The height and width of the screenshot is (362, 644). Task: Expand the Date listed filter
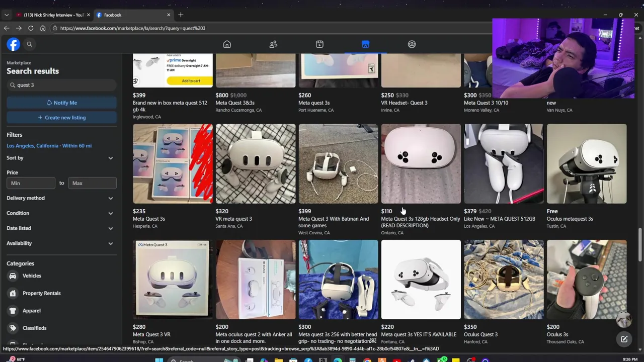click(x=61, y=228)
